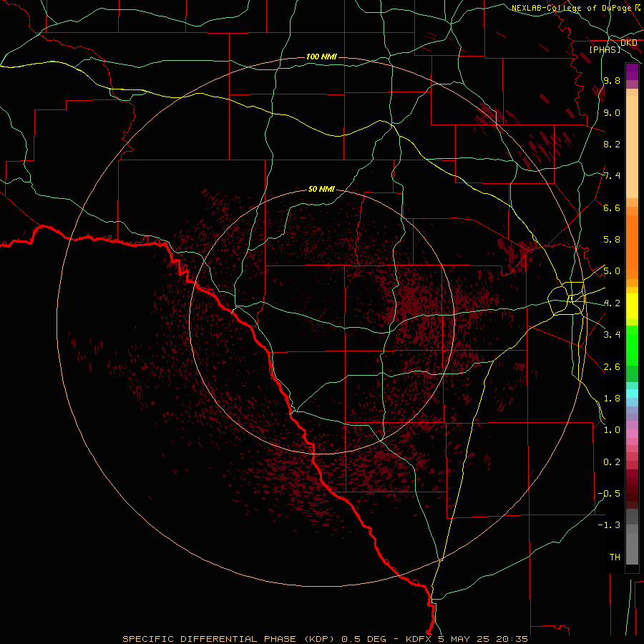Click the 7.4 legend value

pos(612,176)
